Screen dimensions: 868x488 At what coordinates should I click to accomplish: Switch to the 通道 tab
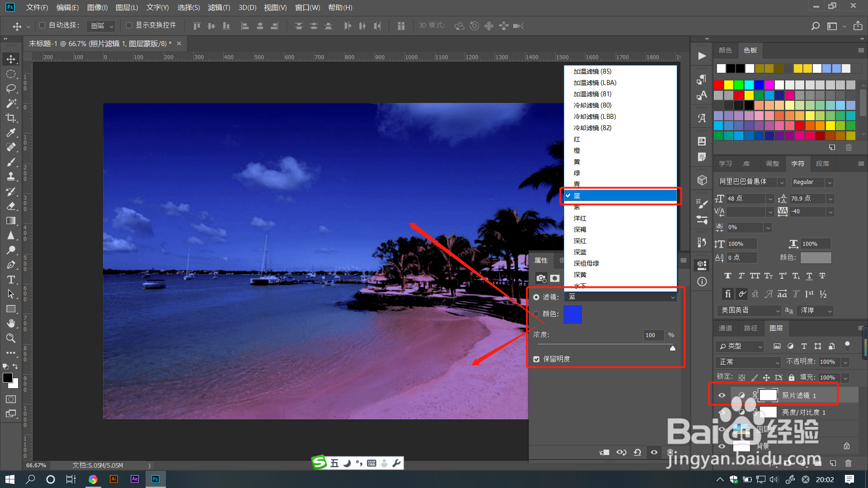click(725, 328)
